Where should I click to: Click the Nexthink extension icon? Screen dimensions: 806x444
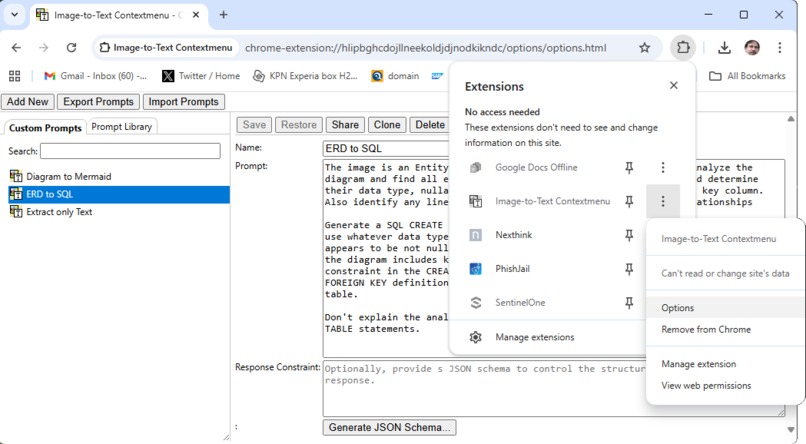pos(475,235)
